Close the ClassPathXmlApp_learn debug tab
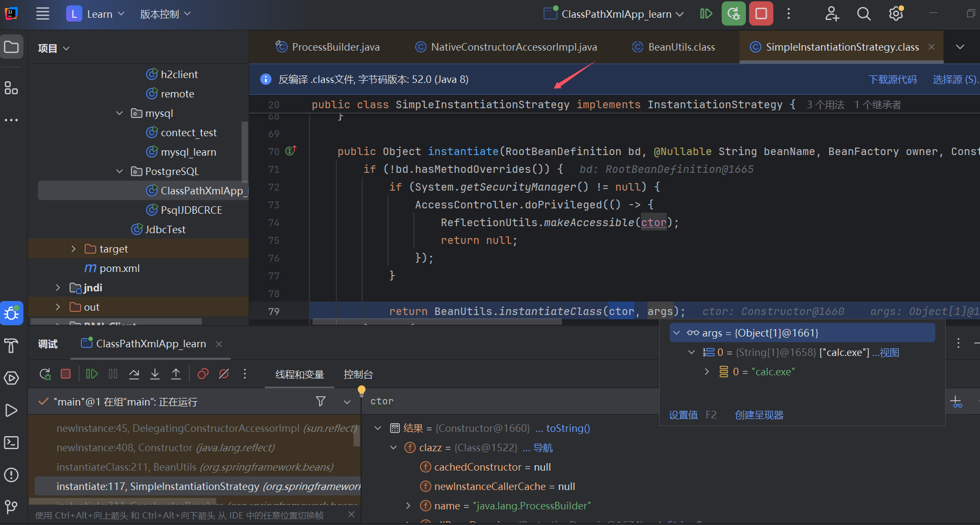 tap(219, 344)
